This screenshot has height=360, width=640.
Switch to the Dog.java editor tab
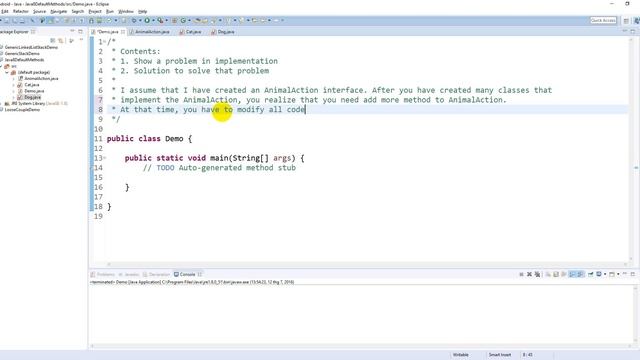tap(223, 31)
